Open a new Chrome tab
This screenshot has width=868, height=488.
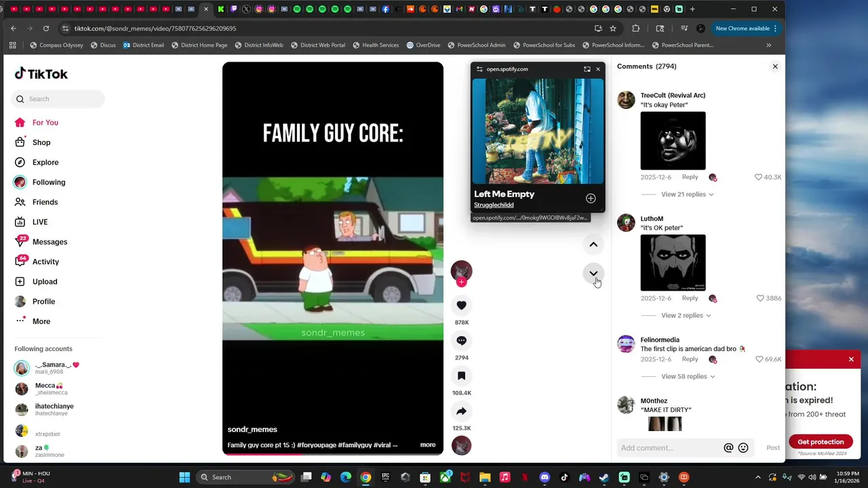692,9
